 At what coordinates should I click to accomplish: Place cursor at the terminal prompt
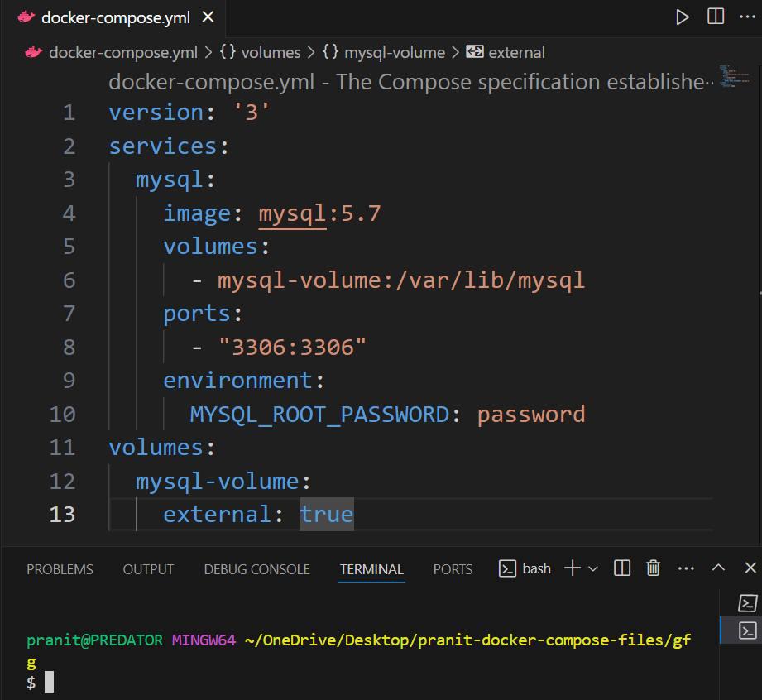[50, 681]
